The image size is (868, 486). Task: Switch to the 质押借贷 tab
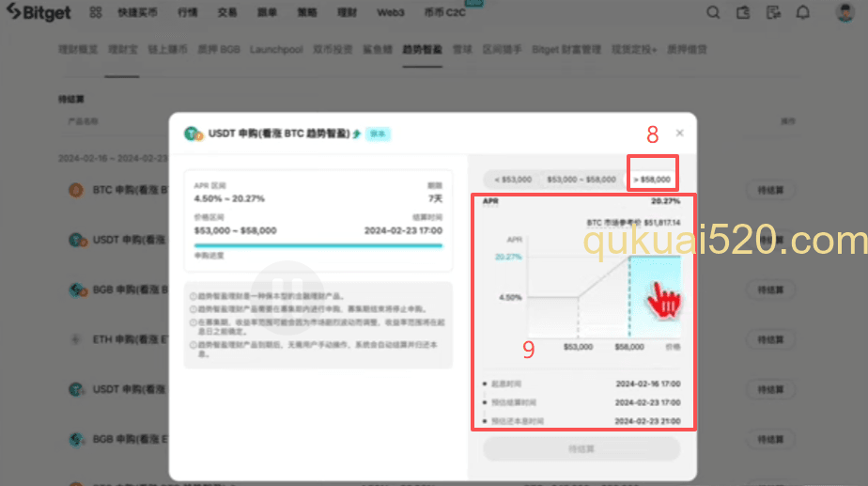pos(687,49)
